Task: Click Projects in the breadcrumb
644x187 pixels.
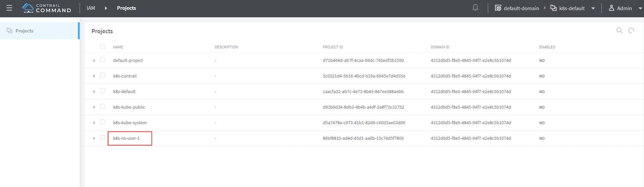Action: pyautogui.click(x=126, y=8)
